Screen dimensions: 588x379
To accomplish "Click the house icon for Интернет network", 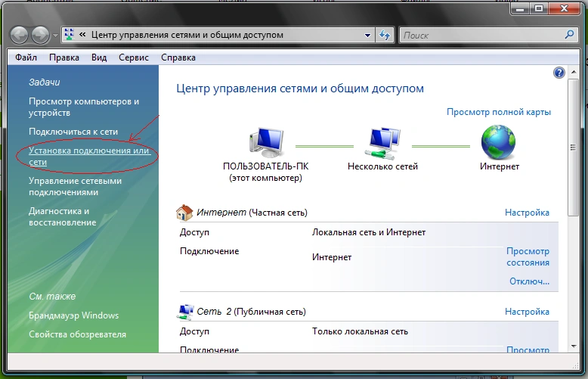I will point(184,213).
